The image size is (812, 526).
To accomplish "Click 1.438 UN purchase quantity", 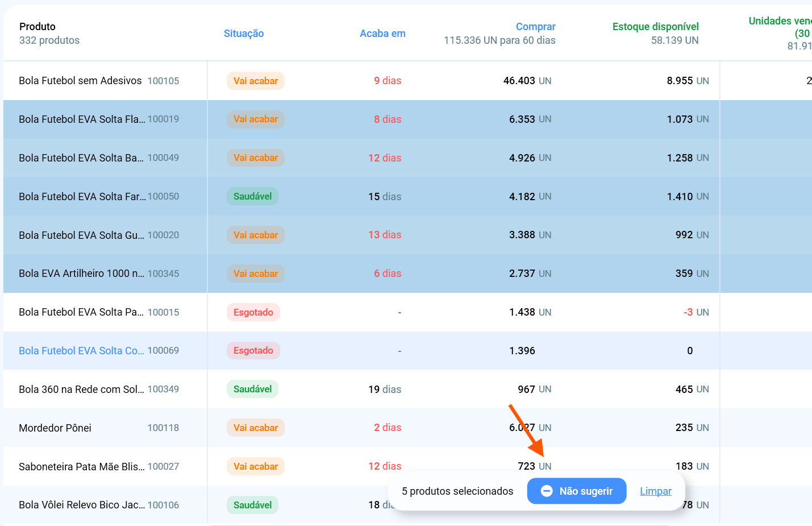I will pyautogui.click(x=530, y=312).
